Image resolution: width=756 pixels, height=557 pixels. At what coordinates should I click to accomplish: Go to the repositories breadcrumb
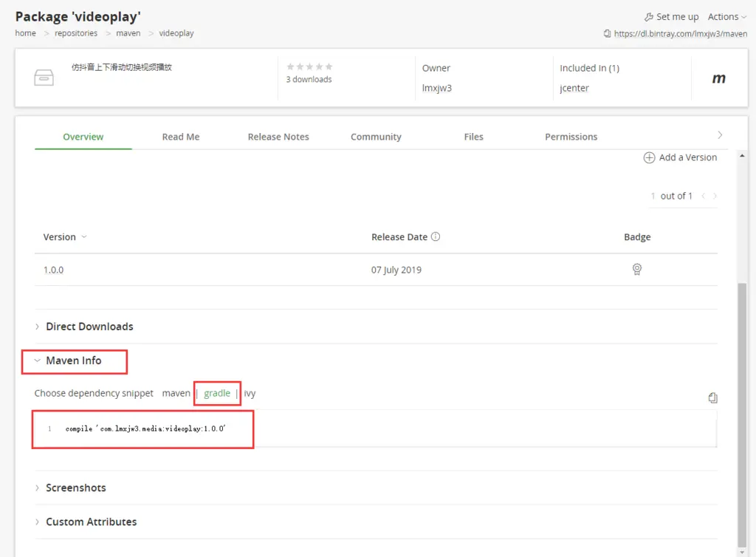click(76, 33)
